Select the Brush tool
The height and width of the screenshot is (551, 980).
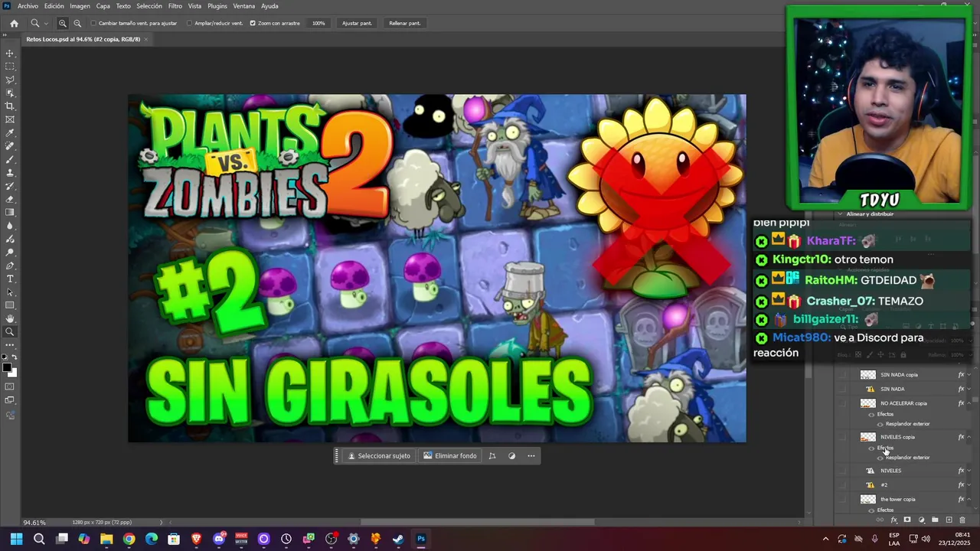pyautogui.click(x=10, y=159)
